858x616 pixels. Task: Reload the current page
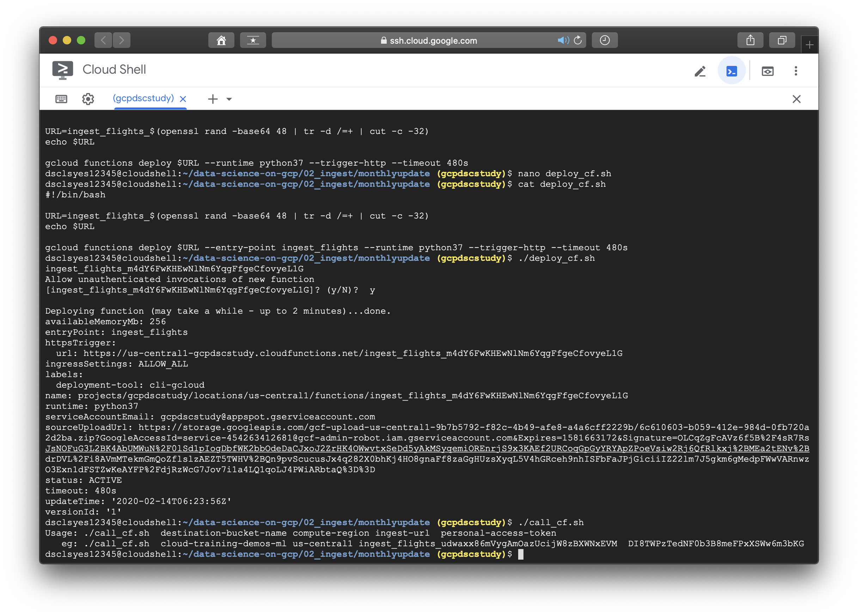pos(578,40)
